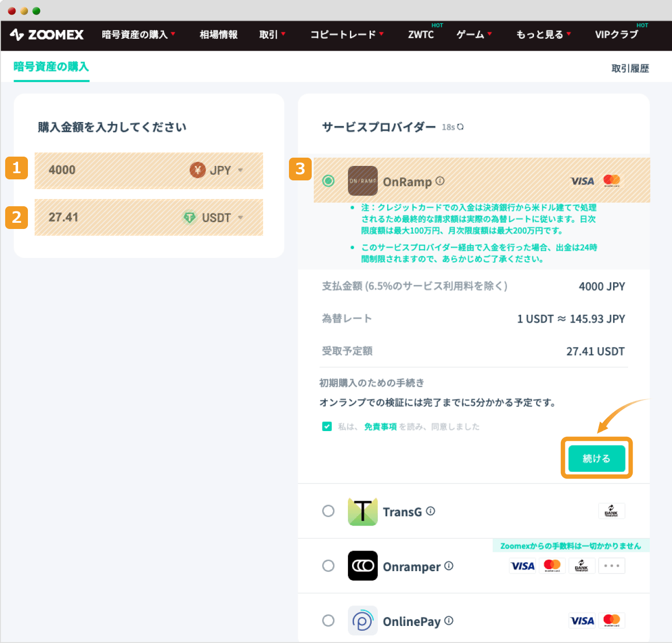Screen dimensions: 672x643
Task: Click the refresh timer icon next to 18s
Action: tap(460, 127)
